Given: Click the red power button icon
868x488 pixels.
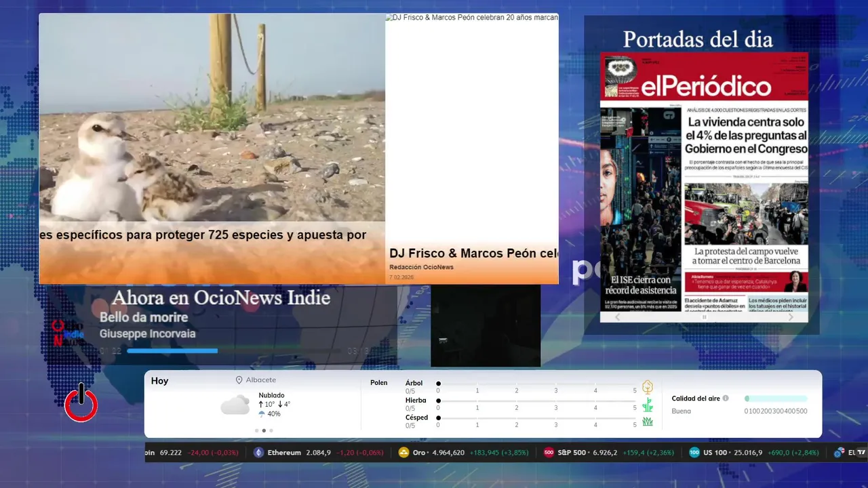Looking at the screenshot, I should point(81,403).
